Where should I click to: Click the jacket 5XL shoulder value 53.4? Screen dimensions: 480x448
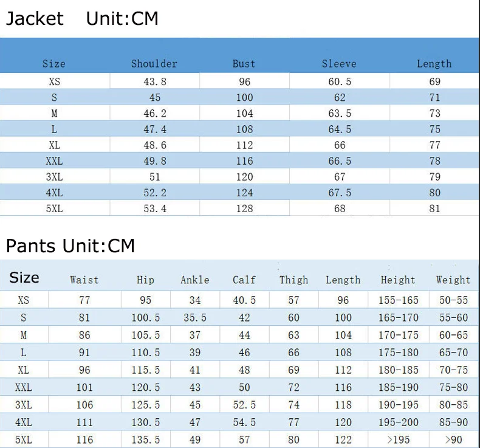155,208
